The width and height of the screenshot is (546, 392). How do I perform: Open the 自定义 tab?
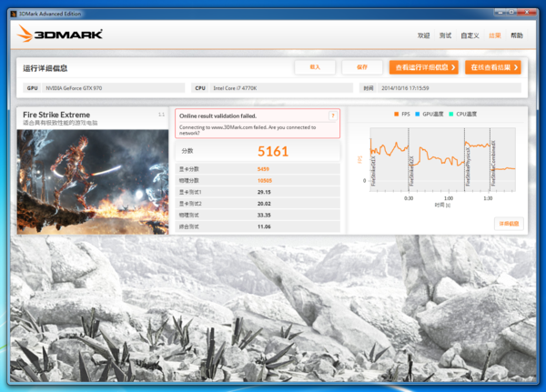(x=470, y=35)
